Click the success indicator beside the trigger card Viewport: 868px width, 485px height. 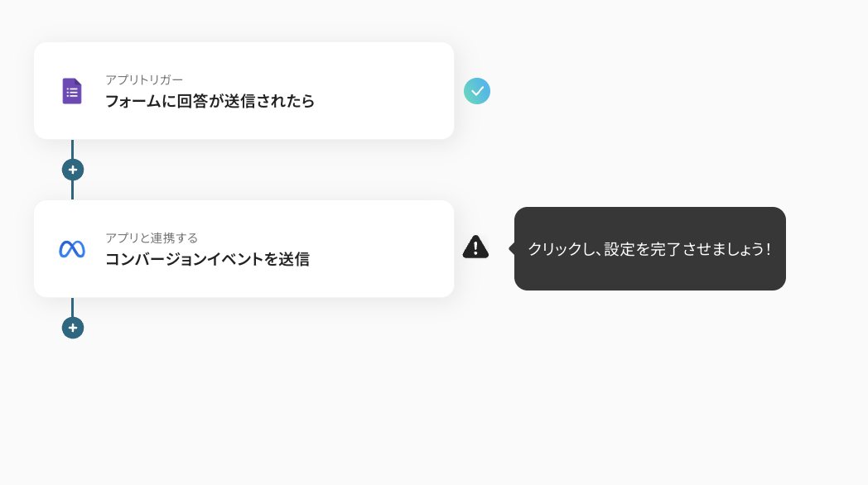477,91
